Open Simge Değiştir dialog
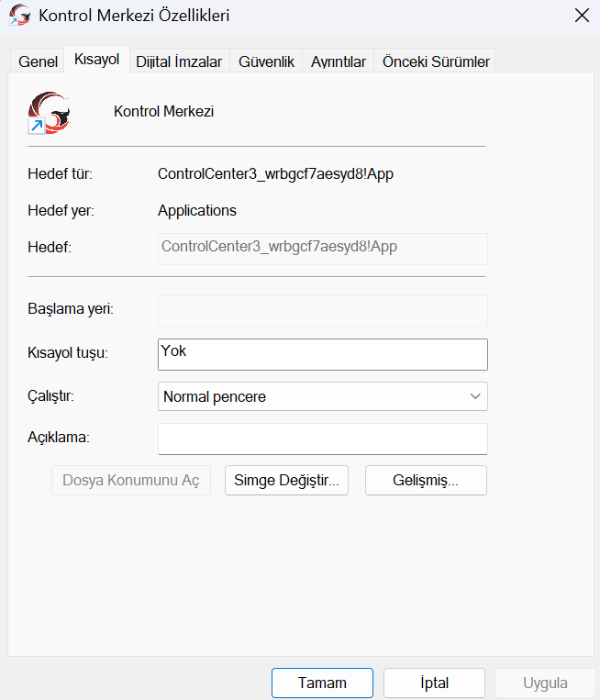 pos(286,481)
